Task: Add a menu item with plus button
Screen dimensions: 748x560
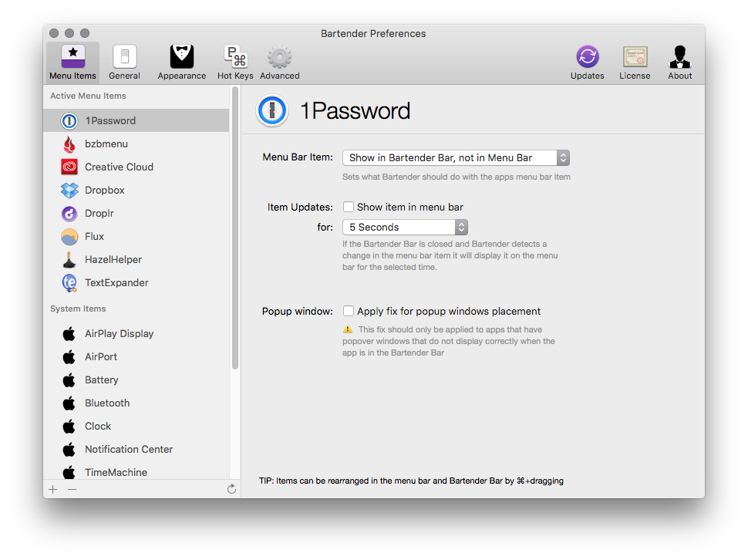Action: (x=53, y=489)
